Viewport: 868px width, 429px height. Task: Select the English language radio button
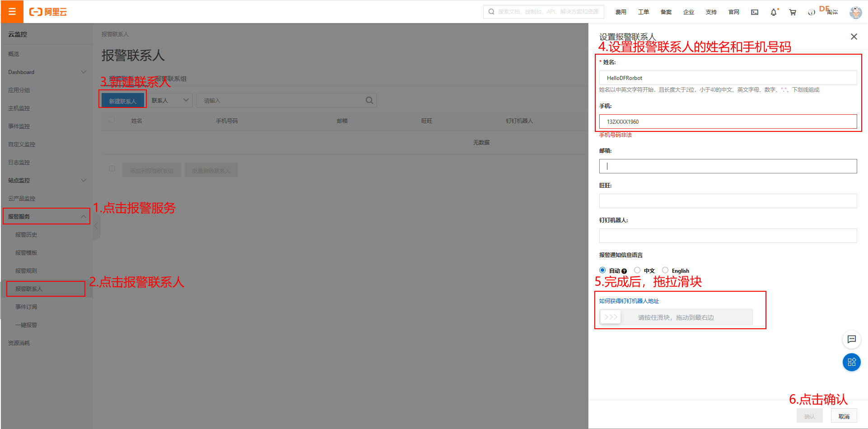(x=665, y=270)
